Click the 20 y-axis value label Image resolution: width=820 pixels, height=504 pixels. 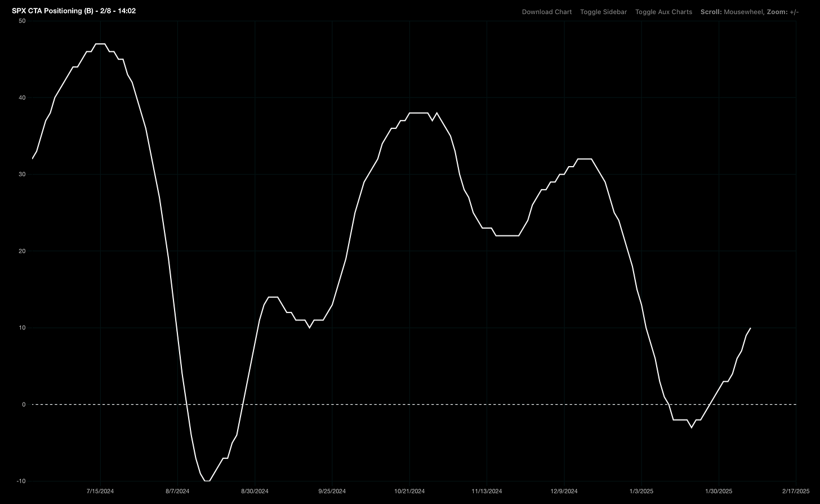point(22,251)
